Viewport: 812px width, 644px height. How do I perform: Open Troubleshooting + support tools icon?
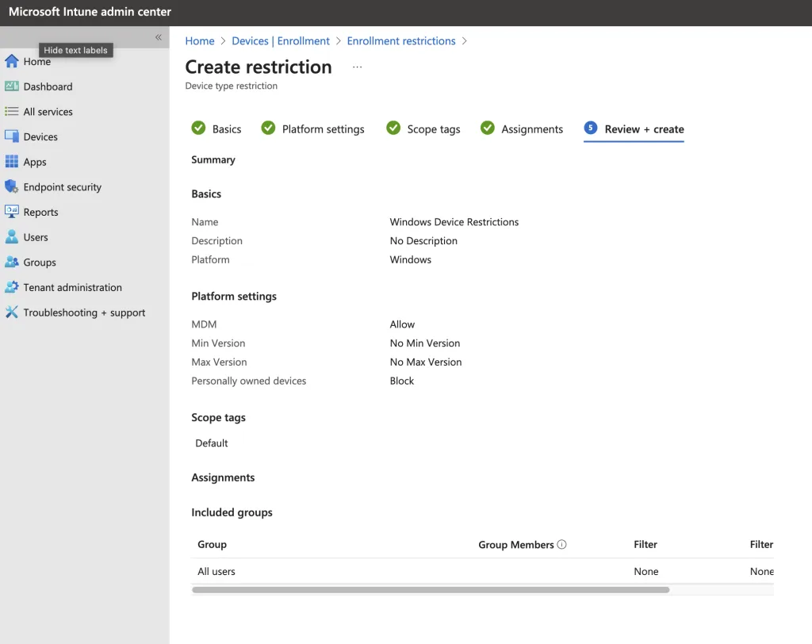point(11,312)
